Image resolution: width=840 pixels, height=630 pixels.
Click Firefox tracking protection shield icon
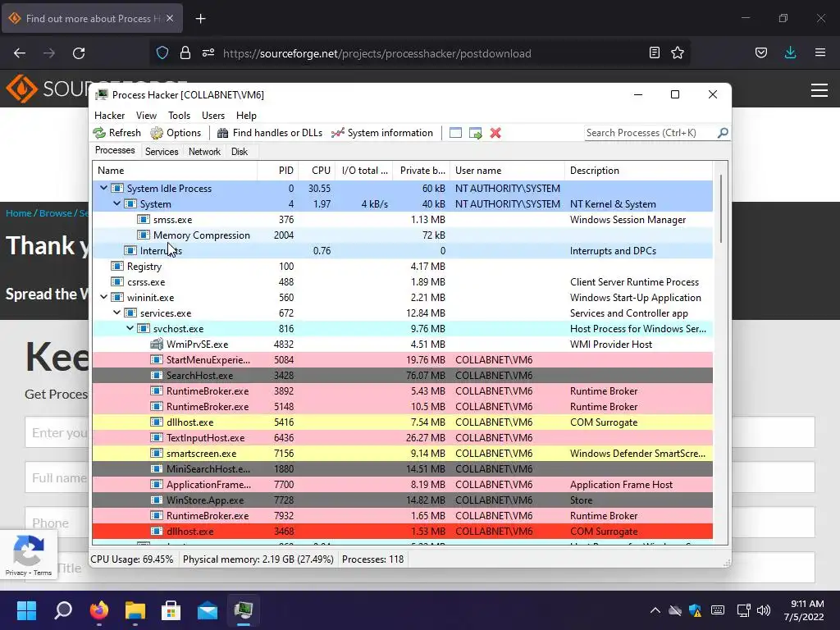[x=162, y=52]
